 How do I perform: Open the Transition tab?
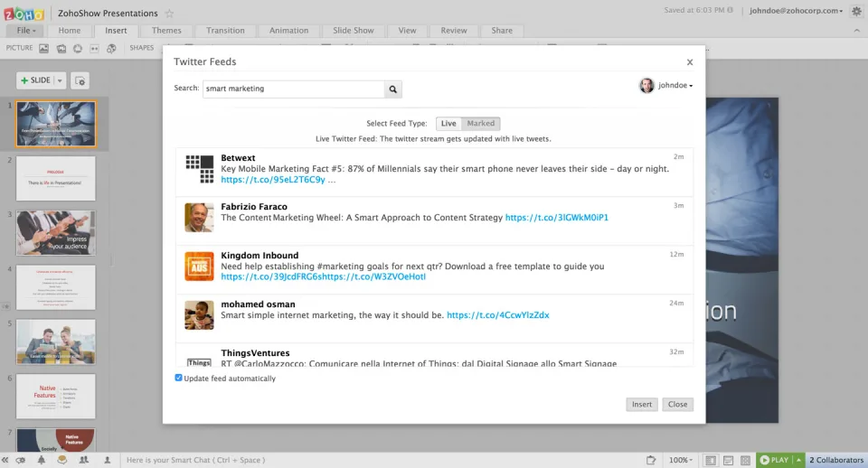click(225, 31)
